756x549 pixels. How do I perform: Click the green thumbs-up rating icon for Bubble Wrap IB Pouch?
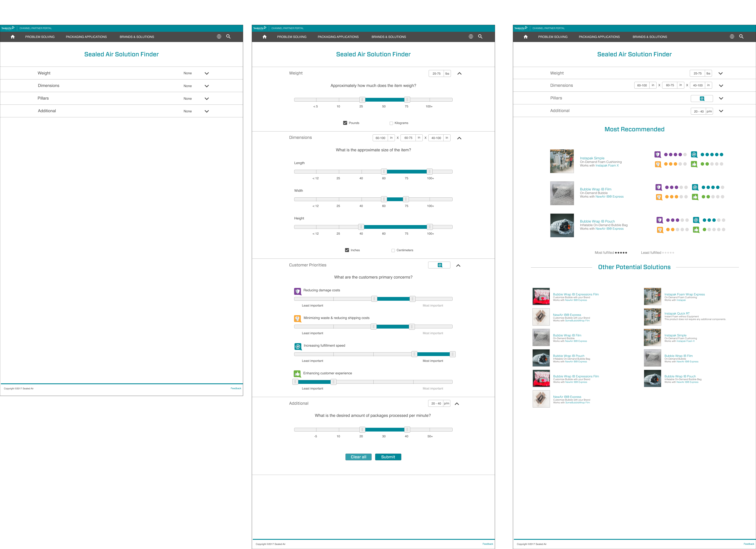696,230
